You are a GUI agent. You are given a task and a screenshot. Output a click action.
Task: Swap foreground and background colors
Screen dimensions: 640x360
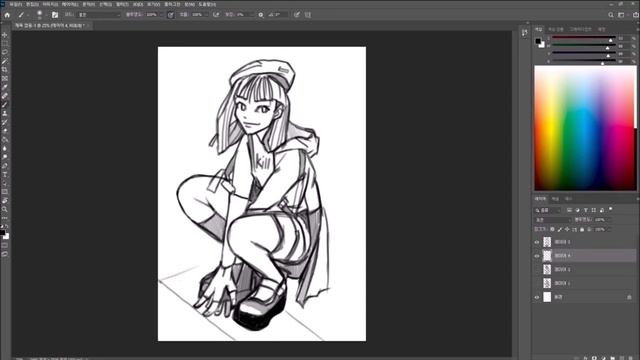pyautogui.click(x=7, y=227)
